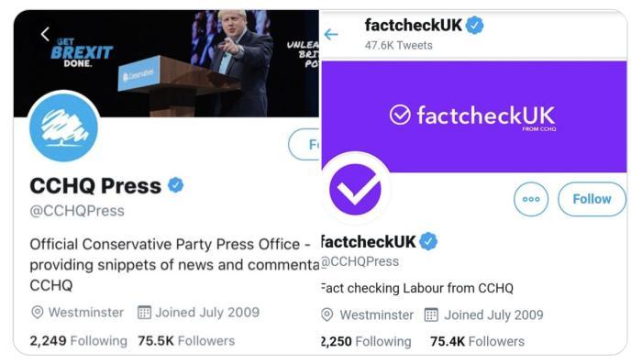Click the partially visible Follow button on CCHQ Press

click(304, 144)
